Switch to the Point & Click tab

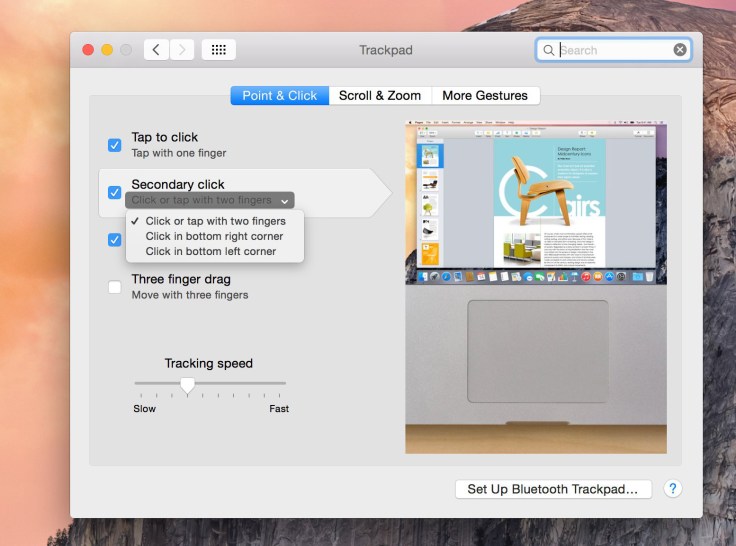[x=280, y=96]
